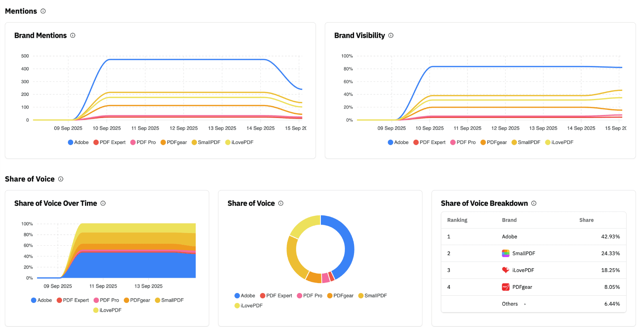Click info icon beside Share of Voice Over Time
Screen dimensions: 644x327
click(103, 204)
